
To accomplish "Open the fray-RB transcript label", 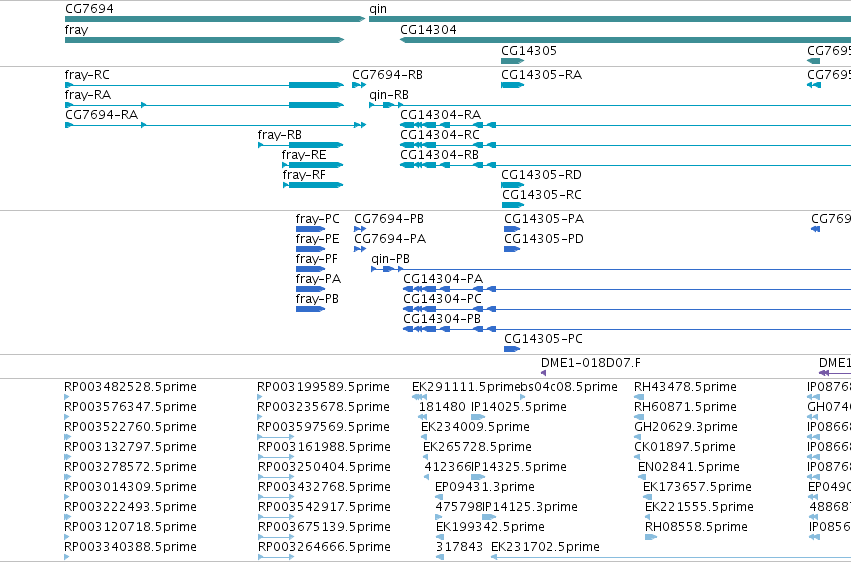I will coord(280,135).
